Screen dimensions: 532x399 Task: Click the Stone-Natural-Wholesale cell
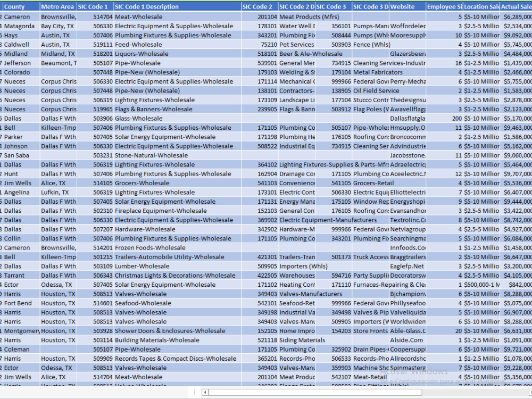coord(177,155)
